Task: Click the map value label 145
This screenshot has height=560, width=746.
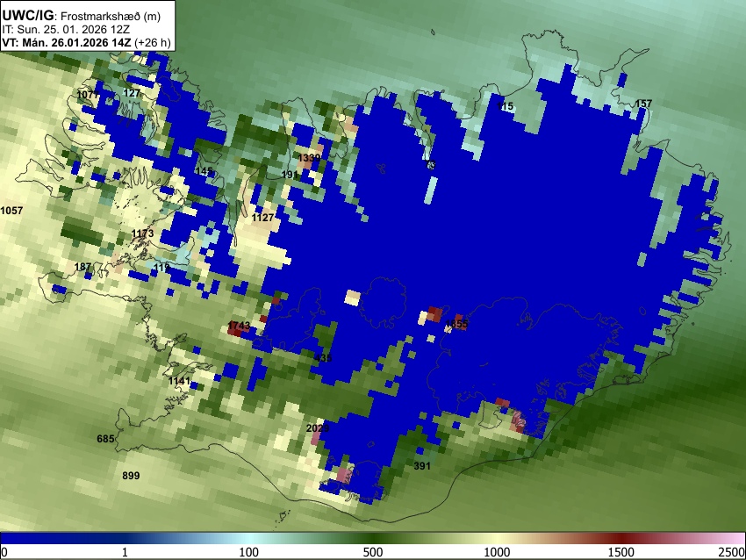Action: 204,171
